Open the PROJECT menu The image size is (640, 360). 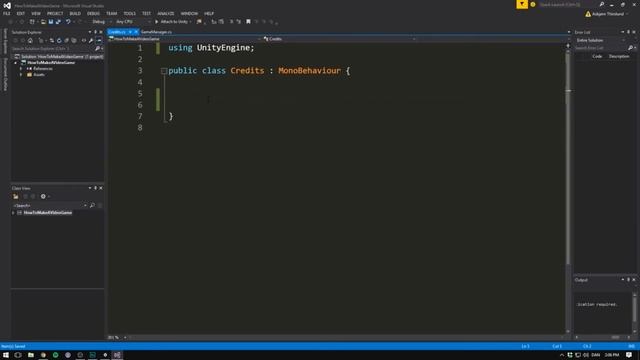[55, 13]
